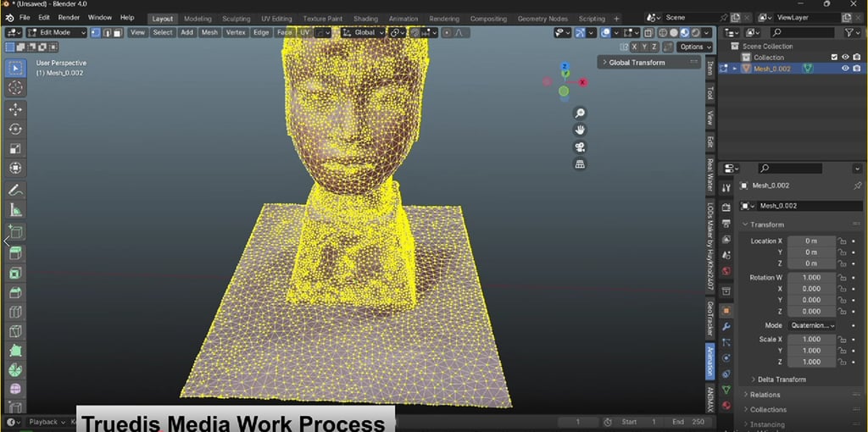Toggle lock for Location X
This screenshot has height=432, width=868.
coord(842,241)
